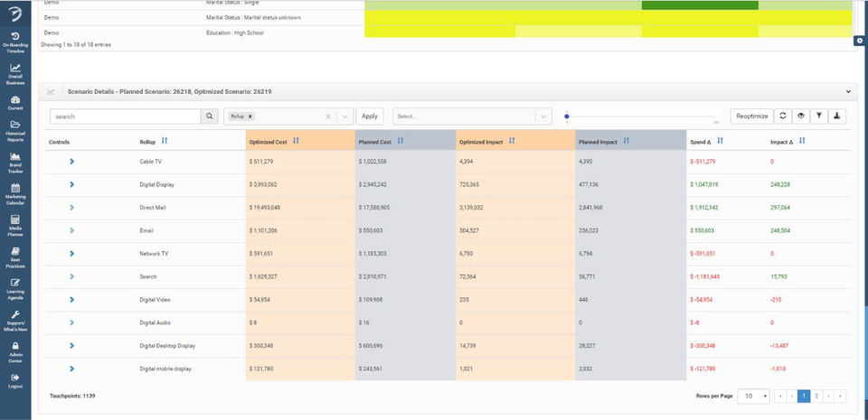Remove the Rollup tag chip
Screen dimensions: 868x420
pos(250,117)
